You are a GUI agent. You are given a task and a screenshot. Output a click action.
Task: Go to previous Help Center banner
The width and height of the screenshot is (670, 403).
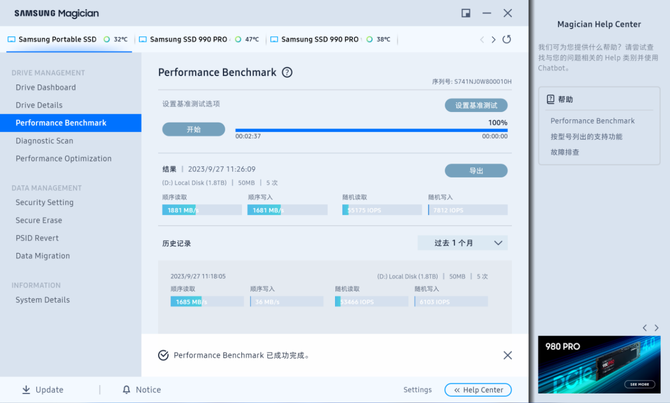[645, 328]
